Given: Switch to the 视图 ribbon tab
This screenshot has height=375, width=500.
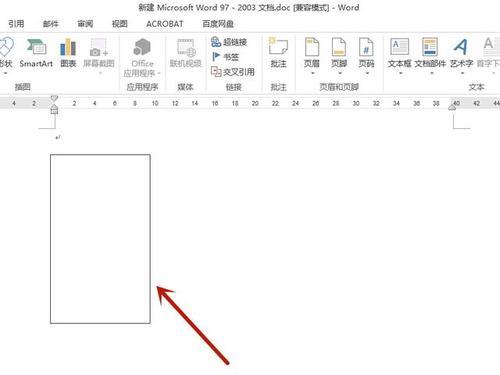Looking at the screenshot, I should pos(120,24).
